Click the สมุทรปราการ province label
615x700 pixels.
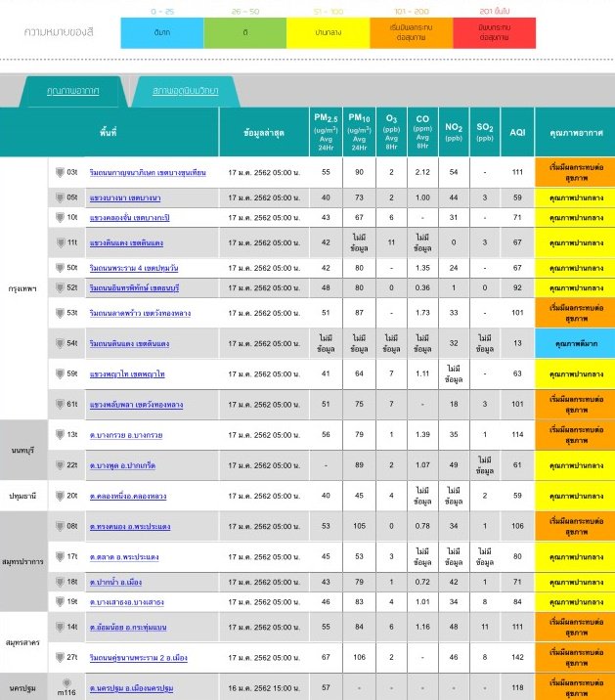point(22,561)
